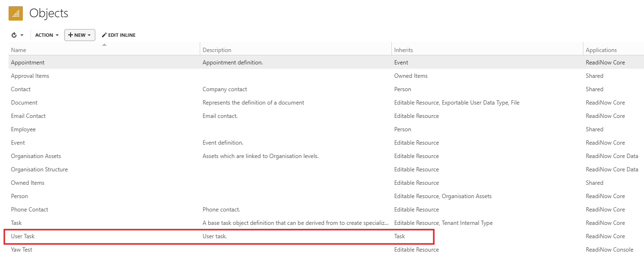
Task: Click the Phone Contact object name
Action: (x=30, y=210)
